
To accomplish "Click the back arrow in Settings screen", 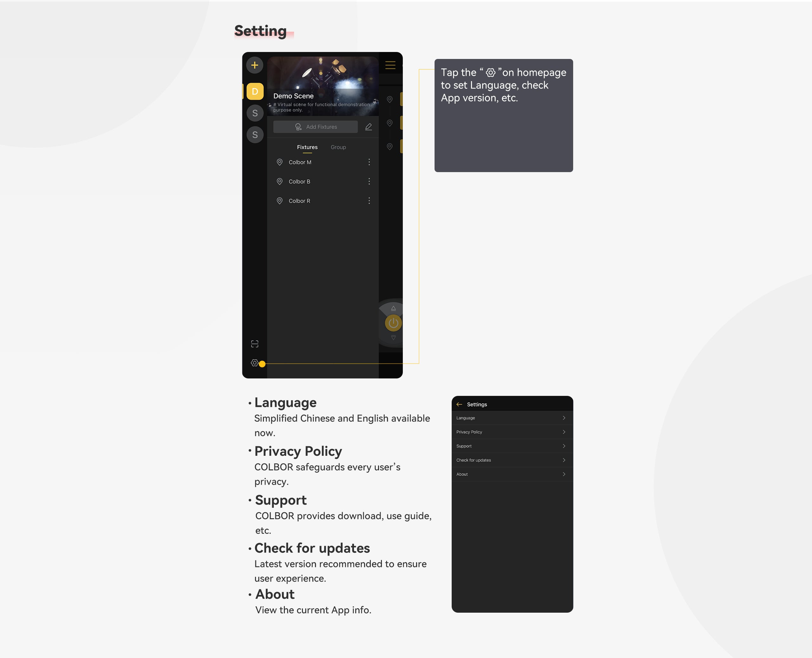I will [x=459, y=403].
